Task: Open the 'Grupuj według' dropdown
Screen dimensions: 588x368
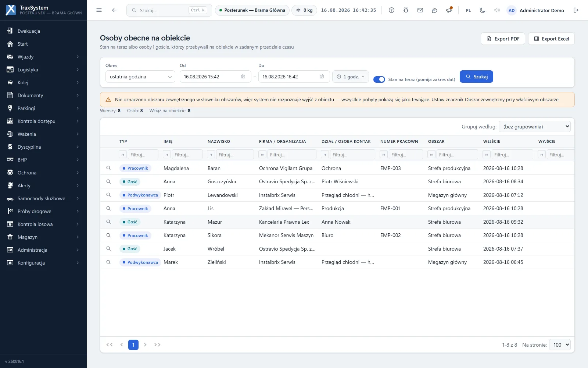Action: click(534, 127)
